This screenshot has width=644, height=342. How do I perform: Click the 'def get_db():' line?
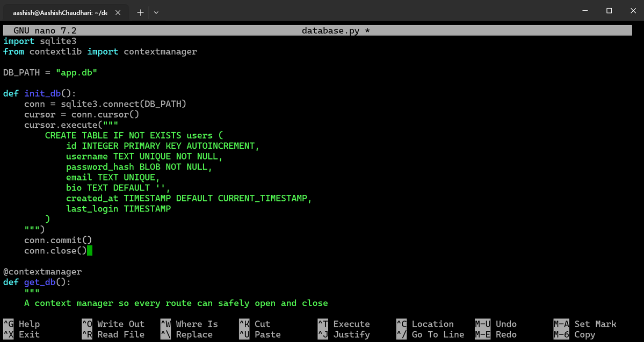point(38,282)
